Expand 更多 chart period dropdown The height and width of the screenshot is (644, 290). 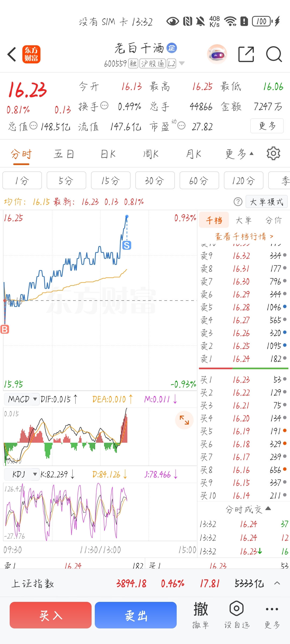239,154
